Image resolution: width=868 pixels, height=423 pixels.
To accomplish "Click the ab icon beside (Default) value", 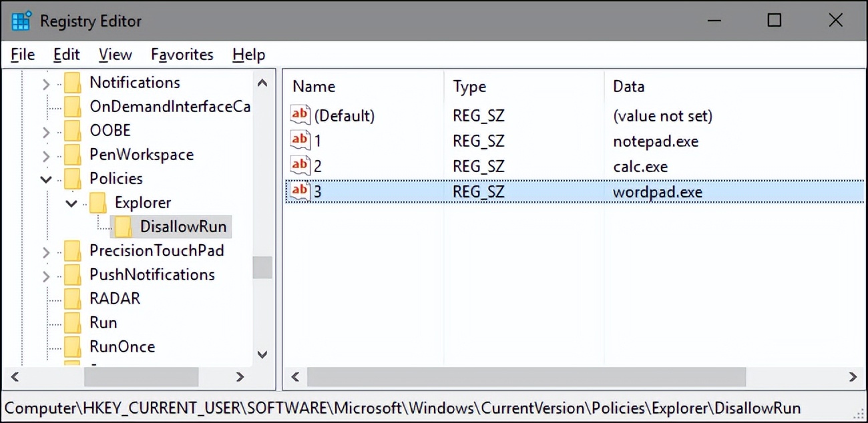I will pyautogui.click(x=300, y=115).
